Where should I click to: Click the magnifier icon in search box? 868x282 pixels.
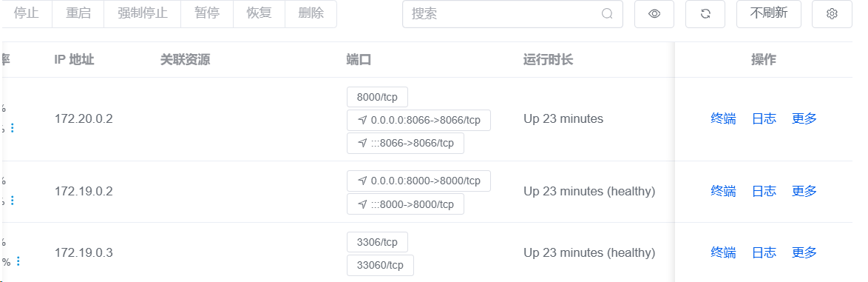point(607,14)
